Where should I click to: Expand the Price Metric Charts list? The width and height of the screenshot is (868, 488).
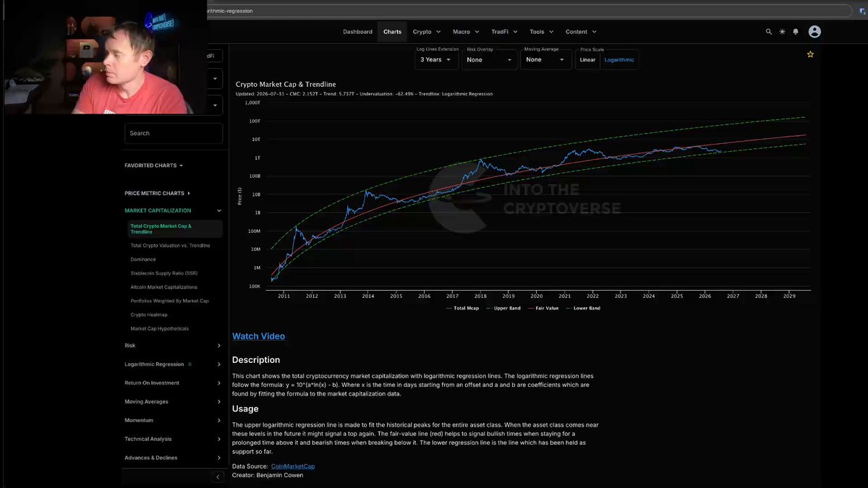point(157,193)
